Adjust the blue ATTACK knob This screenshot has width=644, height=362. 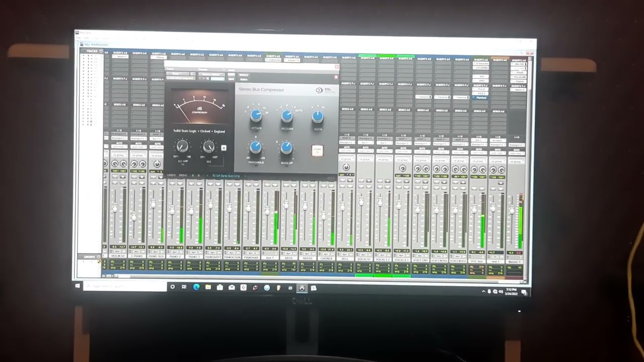(x=256, y=116)
